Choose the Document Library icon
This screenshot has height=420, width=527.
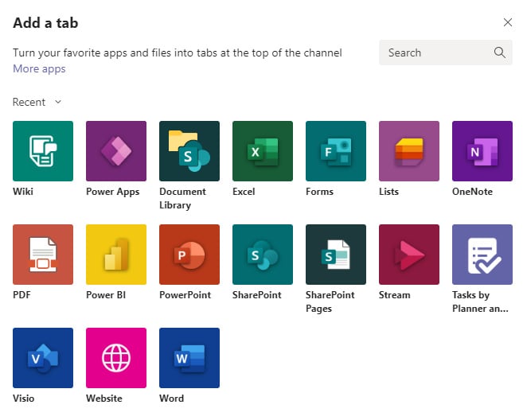[189, 151]
